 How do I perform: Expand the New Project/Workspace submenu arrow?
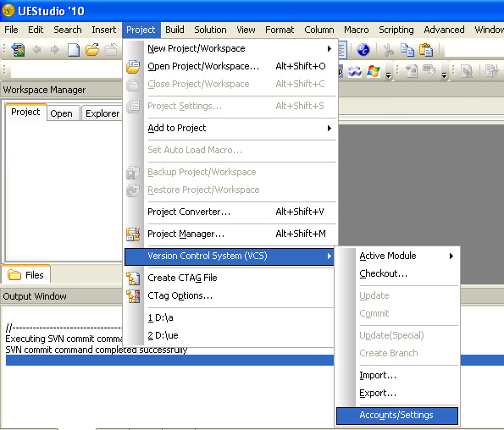330,48
